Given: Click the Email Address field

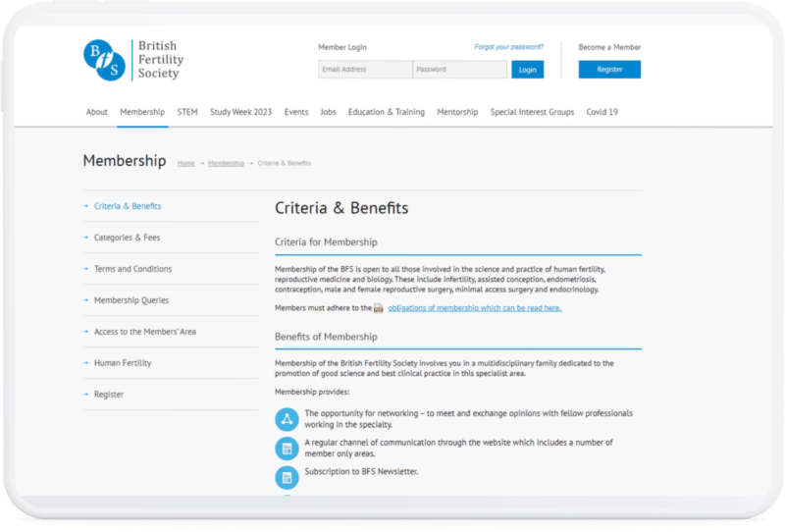Looking at the screenshot, I should coord(365,70).
